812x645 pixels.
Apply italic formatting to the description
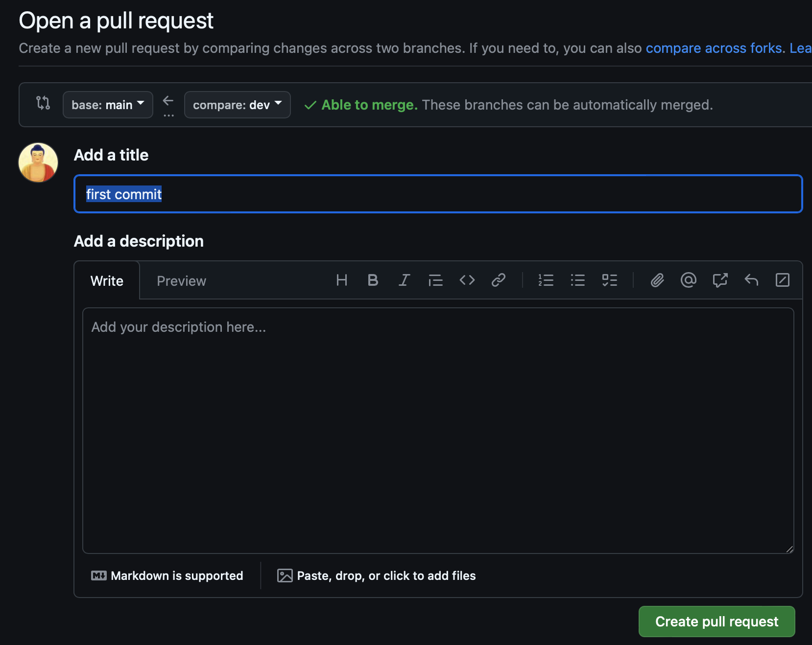coord(404,280)
